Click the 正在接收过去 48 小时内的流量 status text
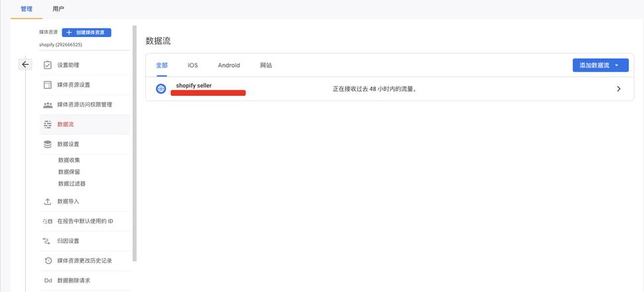 tap(375, 89)
